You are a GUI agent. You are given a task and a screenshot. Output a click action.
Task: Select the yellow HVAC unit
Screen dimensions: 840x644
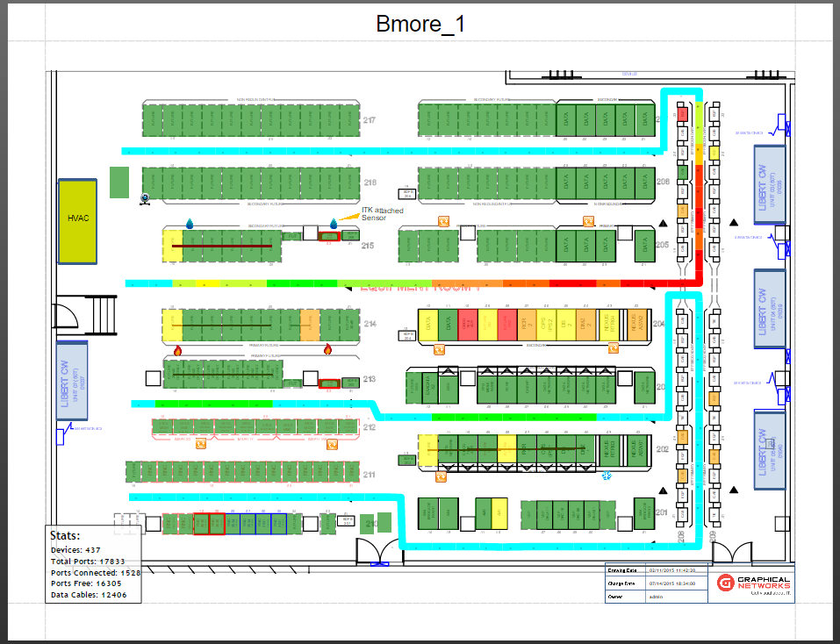pos(77,221)
